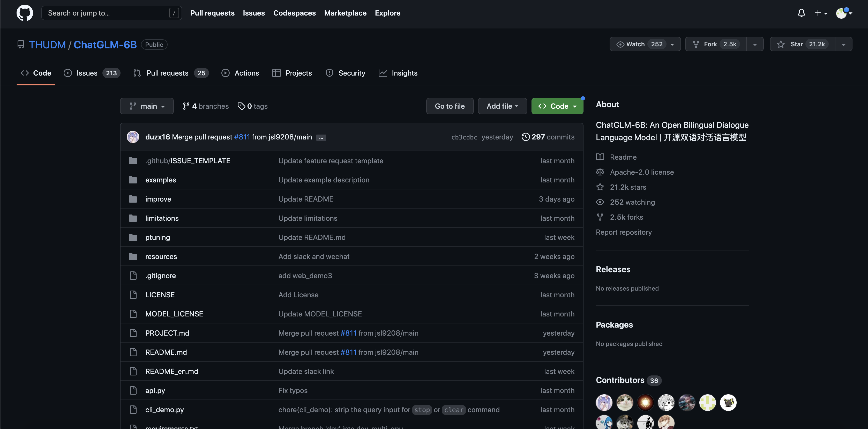The height and width of the screenshot is (429, 868).
Task: Click the search or jump to field
Action: (111, 13)
